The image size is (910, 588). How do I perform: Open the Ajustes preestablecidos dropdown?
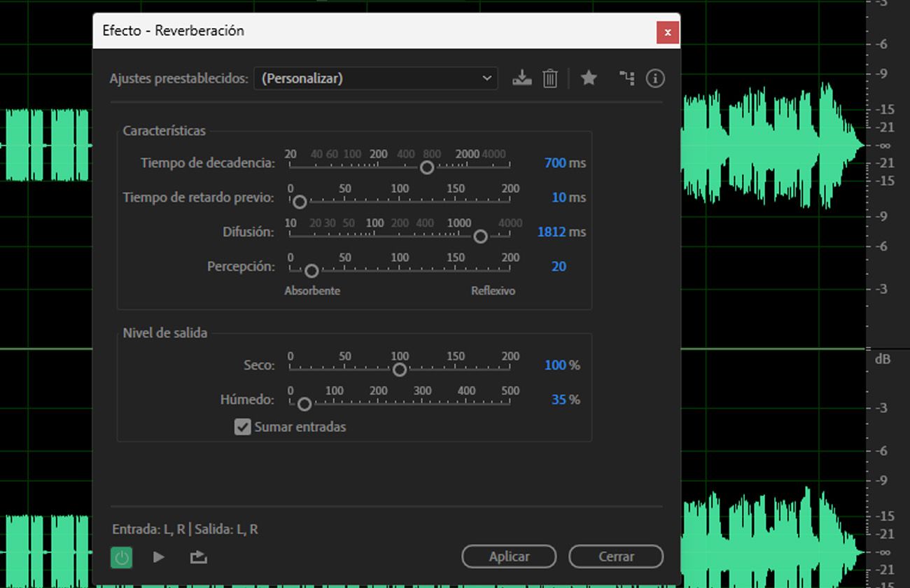tap(375, 78)
